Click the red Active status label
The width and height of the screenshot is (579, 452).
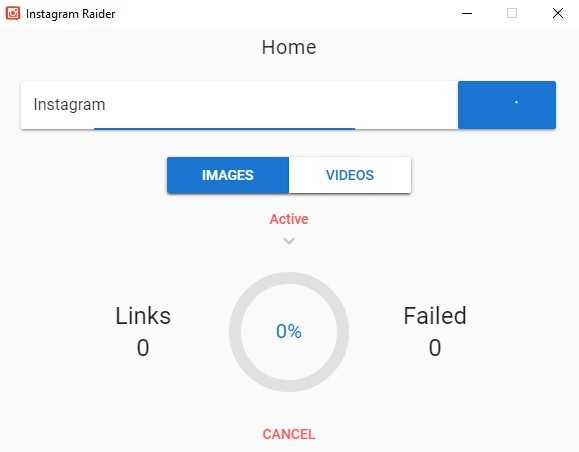[289, 219]
